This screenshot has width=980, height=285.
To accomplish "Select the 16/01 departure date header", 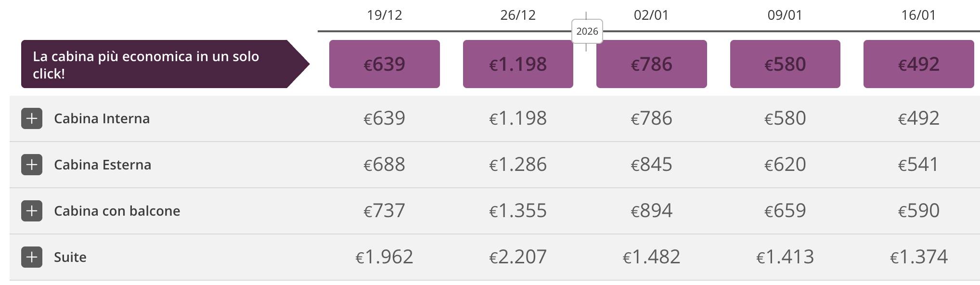I will click(x=918, y=15).
